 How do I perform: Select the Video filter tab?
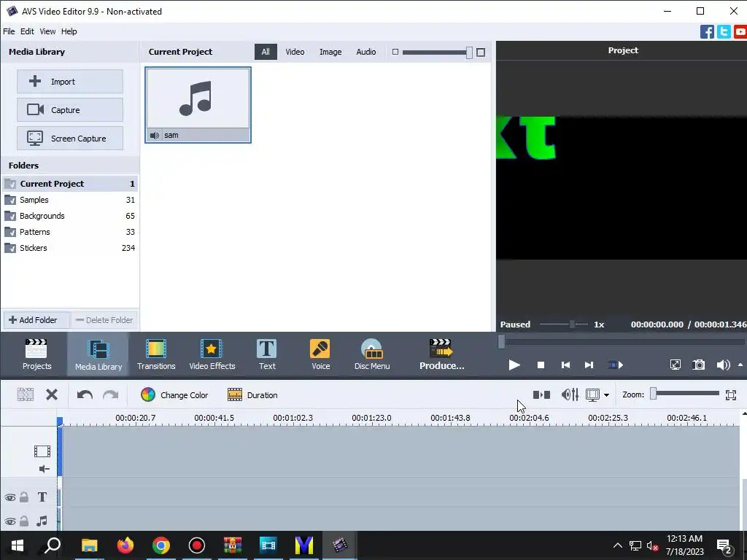pyautogui.click(x=295, y=52)
